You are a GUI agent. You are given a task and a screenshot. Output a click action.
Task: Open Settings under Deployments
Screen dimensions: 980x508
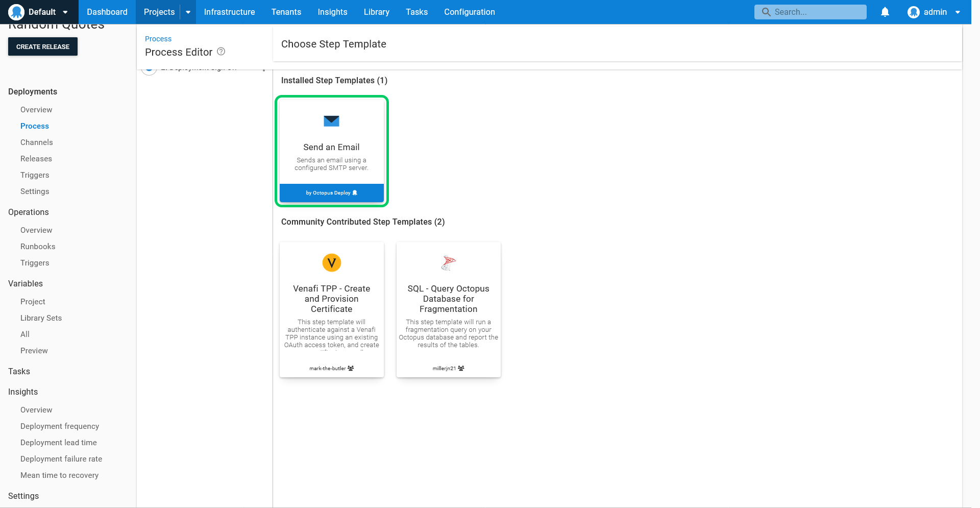pyautogui.click(x=35, y=191)
